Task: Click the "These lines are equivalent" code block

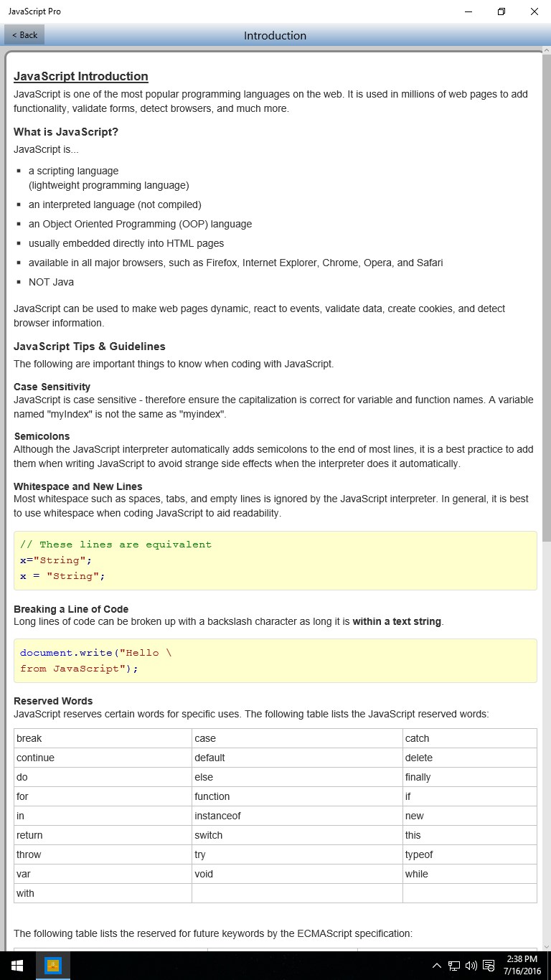Action: tap(275, 560)
